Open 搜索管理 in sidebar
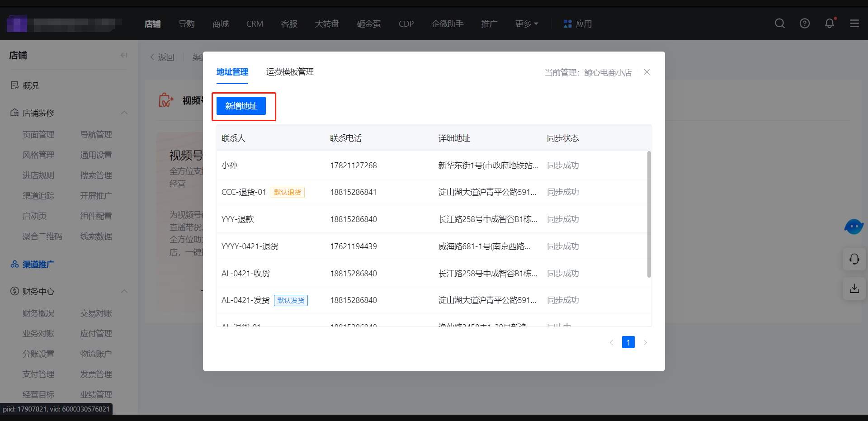Viewport: 868px width, 421px height. 96,175
